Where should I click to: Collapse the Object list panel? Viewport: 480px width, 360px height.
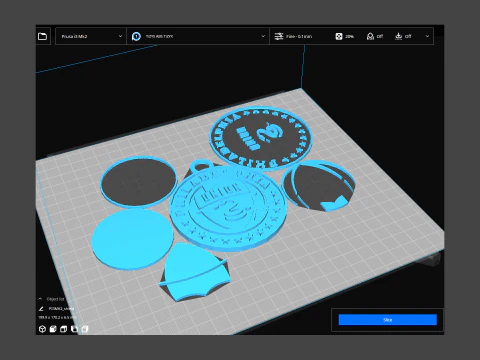[40, 299]
